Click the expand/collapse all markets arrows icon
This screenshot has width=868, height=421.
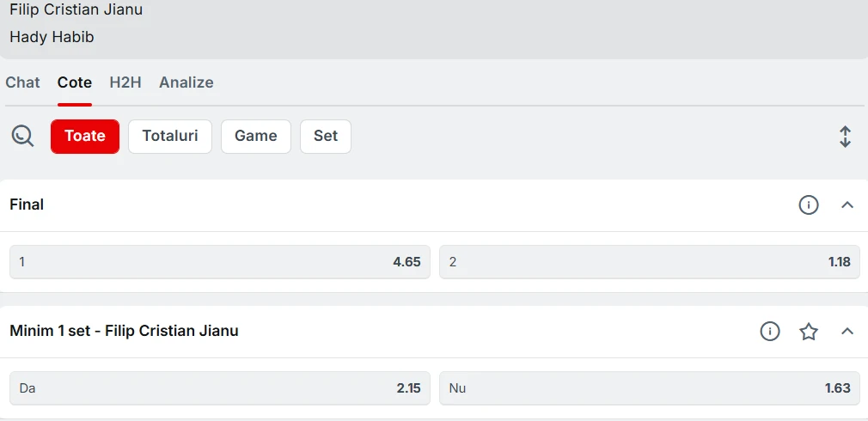coord(845,137)
